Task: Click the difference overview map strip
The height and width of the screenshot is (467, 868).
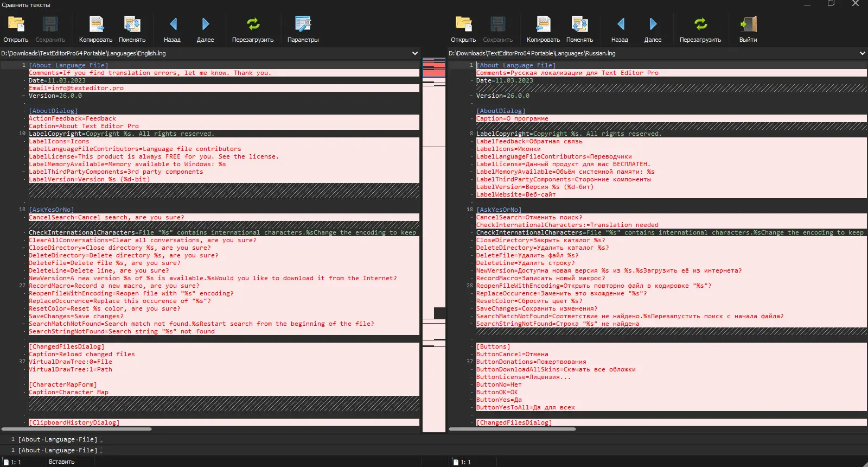Action: pos(434,244)
